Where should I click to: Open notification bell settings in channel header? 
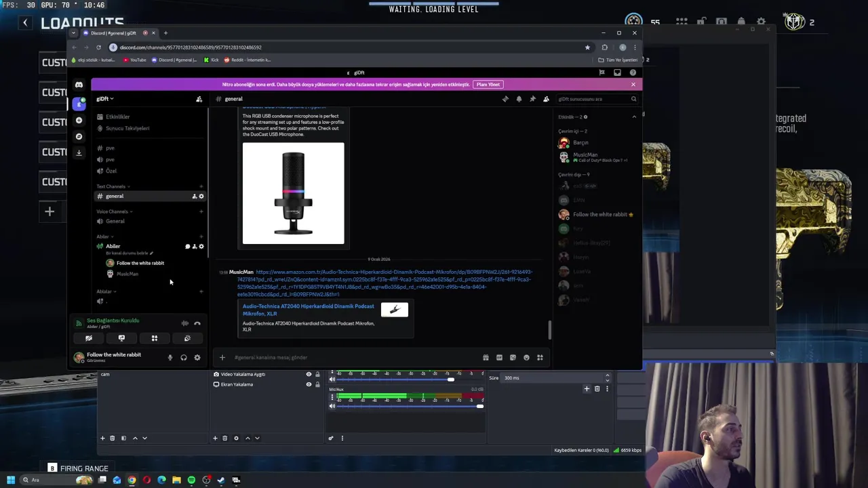tap(519, 99)
